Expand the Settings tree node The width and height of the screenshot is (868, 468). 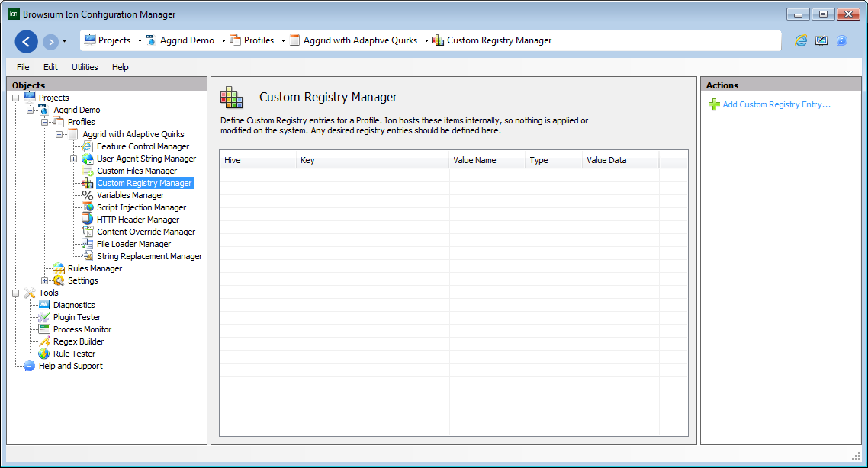(x=44, y=280)
